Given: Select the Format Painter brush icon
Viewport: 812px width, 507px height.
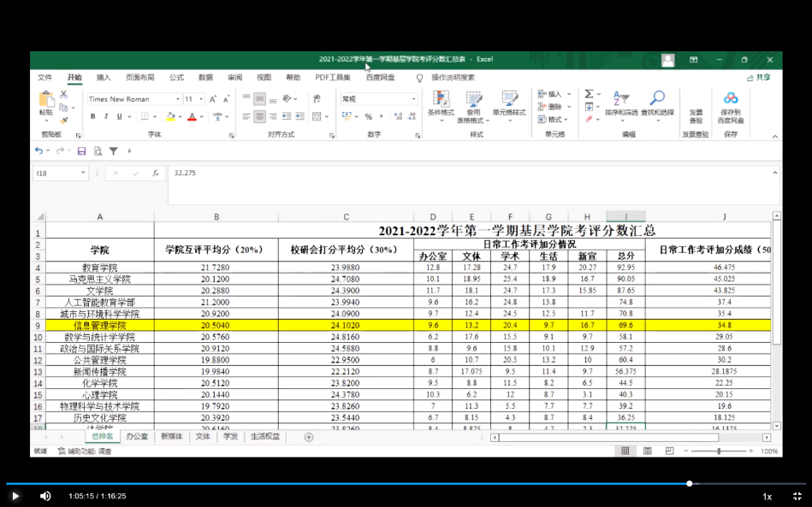Looking at the screenshot, I should (x=64, y=121).
